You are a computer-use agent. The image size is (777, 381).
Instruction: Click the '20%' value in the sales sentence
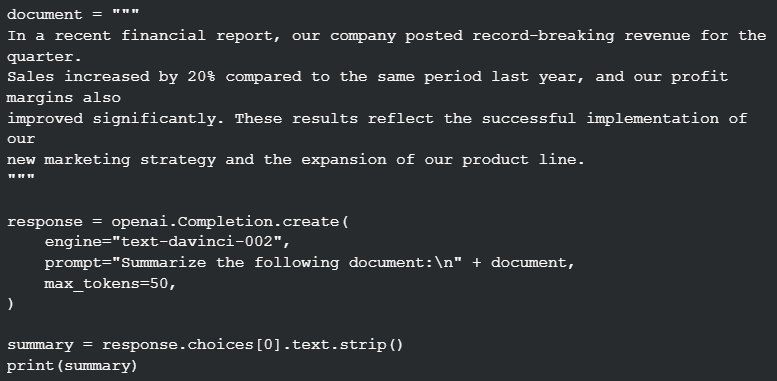(201, 77)
